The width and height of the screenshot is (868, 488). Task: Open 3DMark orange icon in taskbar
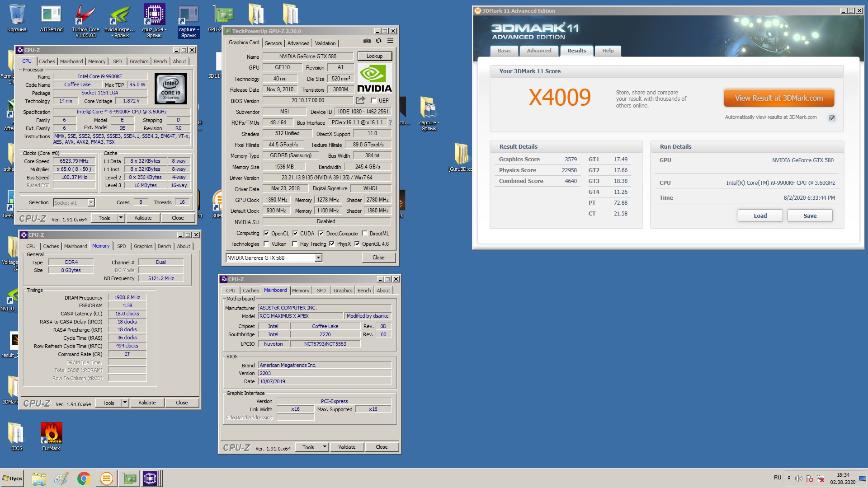(x=106, y=479)
